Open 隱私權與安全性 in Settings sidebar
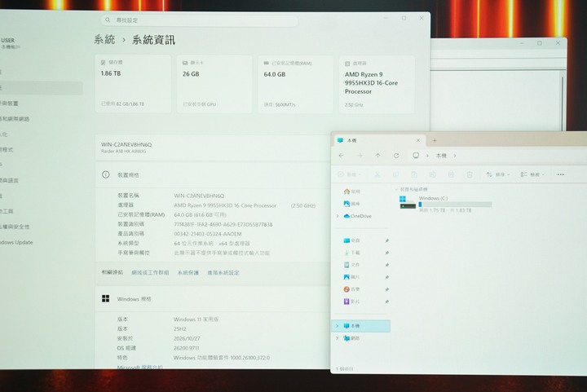The width and height of the screenshot is (587, 392). tap(15, 227)
